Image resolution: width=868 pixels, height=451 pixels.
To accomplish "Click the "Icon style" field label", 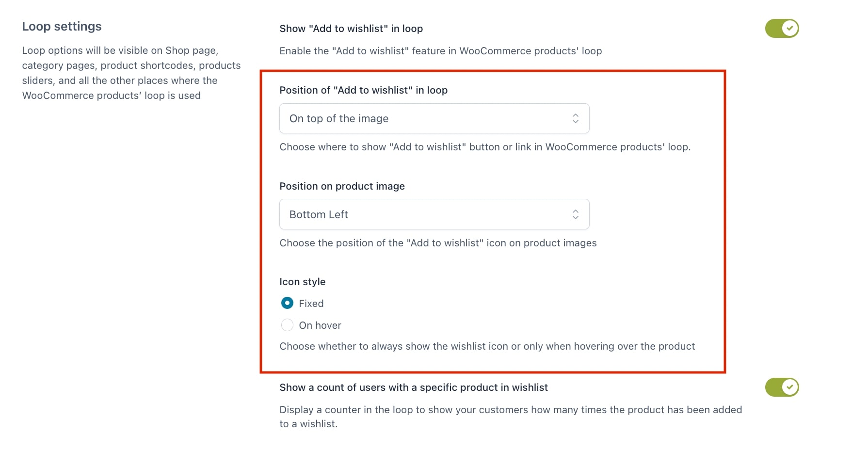I will click(303, 282).
